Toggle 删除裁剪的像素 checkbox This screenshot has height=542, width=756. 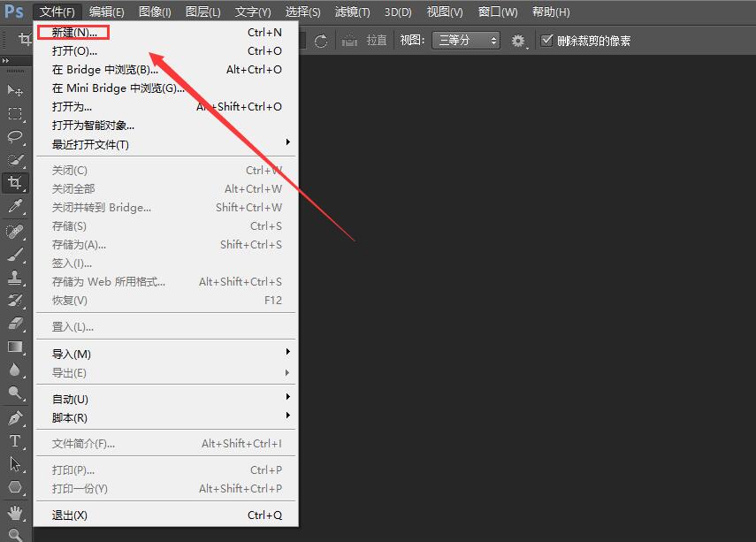point(546,41)
